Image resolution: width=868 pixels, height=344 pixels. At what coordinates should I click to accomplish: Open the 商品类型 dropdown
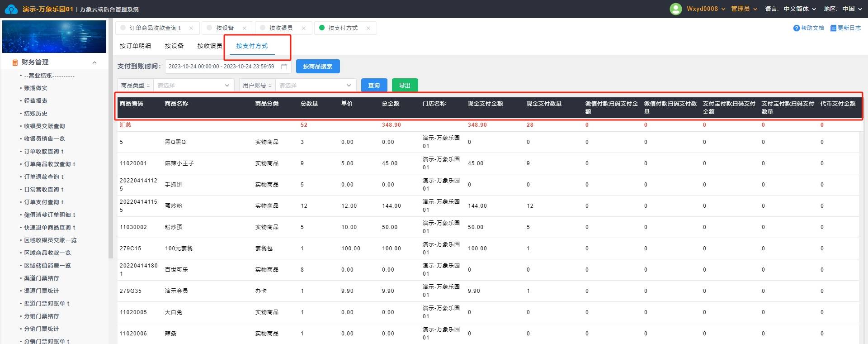point(193,86)
